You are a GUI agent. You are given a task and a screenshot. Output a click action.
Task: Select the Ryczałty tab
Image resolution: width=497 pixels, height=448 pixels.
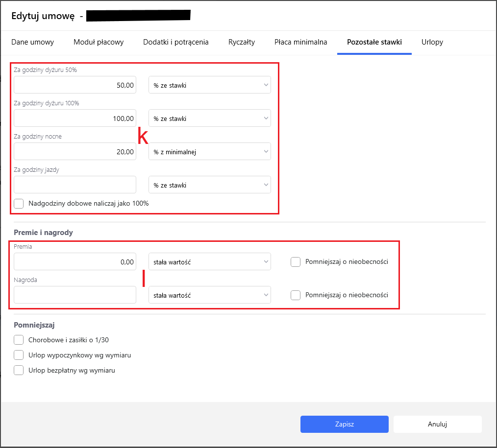[x=242, y=42]
